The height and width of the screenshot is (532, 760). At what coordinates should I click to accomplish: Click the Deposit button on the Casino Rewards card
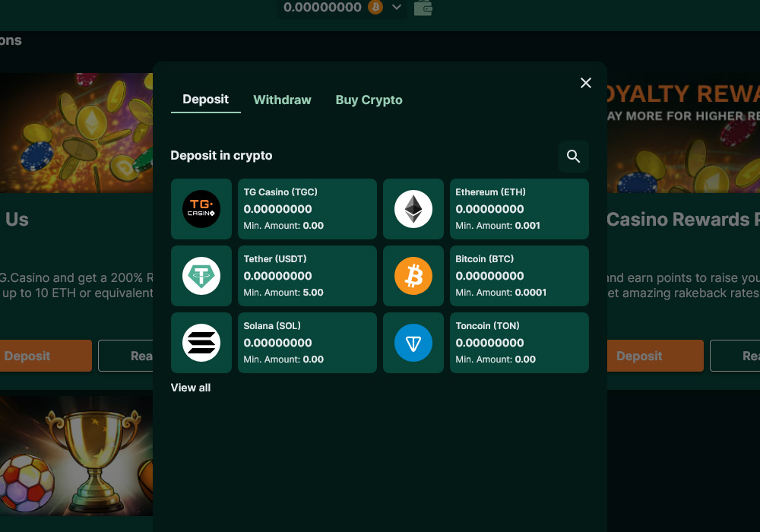point(655,356)
